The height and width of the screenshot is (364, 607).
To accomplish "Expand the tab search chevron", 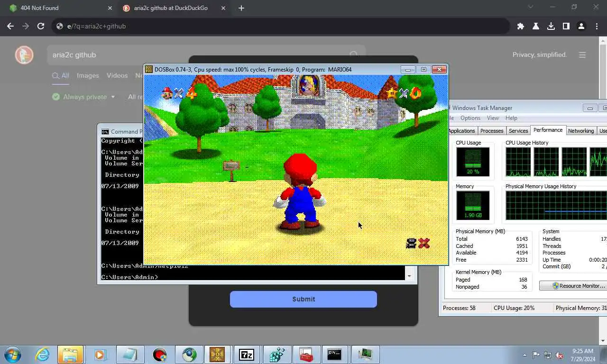I will coord(531,7).
